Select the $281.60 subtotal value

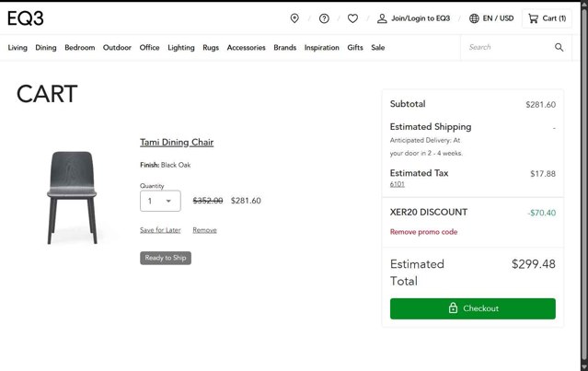540,105
